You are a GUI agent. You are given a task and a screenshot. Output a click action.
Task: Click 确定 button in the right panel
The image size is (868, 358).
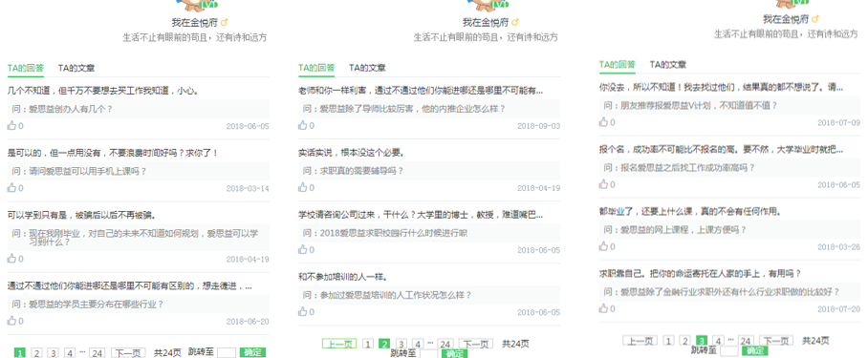[755, 350]
